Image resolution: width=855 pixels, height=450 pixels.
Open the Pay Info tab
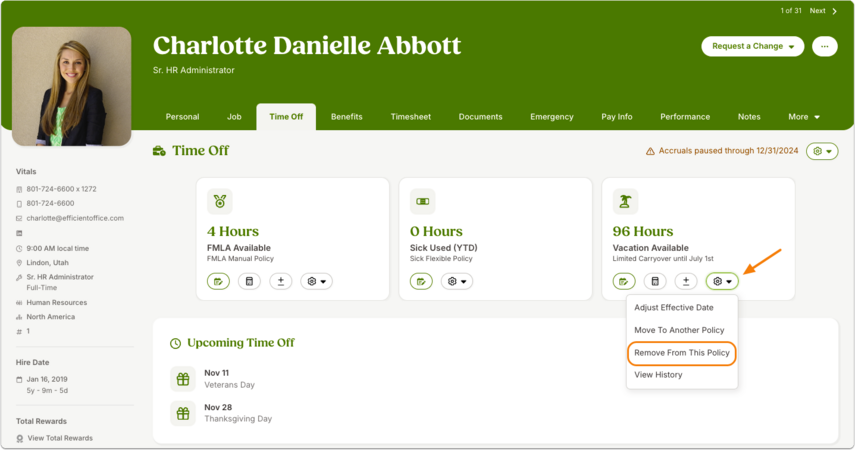coord(617,117)
